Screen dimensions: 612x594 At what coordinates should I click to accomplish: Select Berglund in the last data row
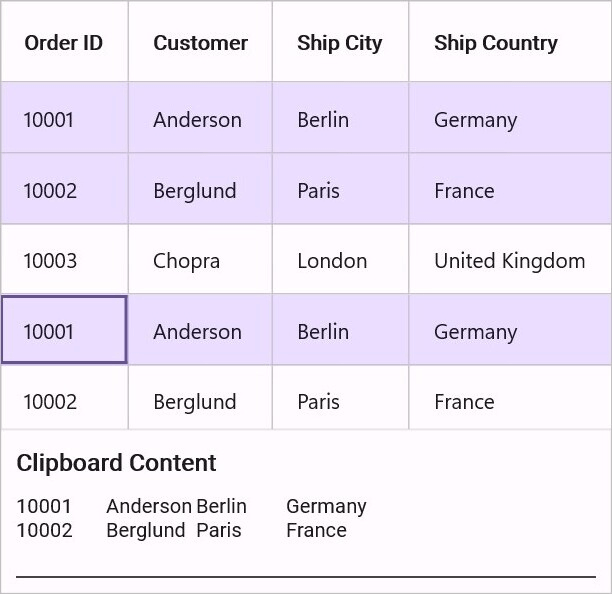pyautogui.click(x=200, y=397)
